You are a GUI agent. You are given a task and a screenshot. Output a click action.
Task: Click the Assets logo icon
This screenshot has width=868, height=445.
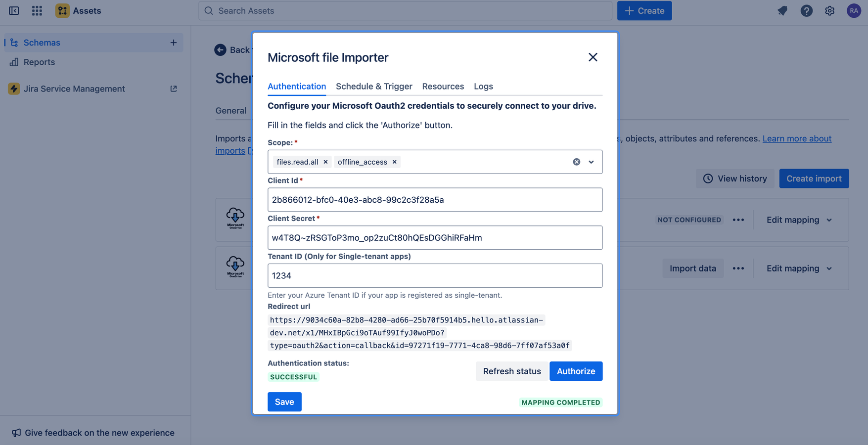(62, 10)
